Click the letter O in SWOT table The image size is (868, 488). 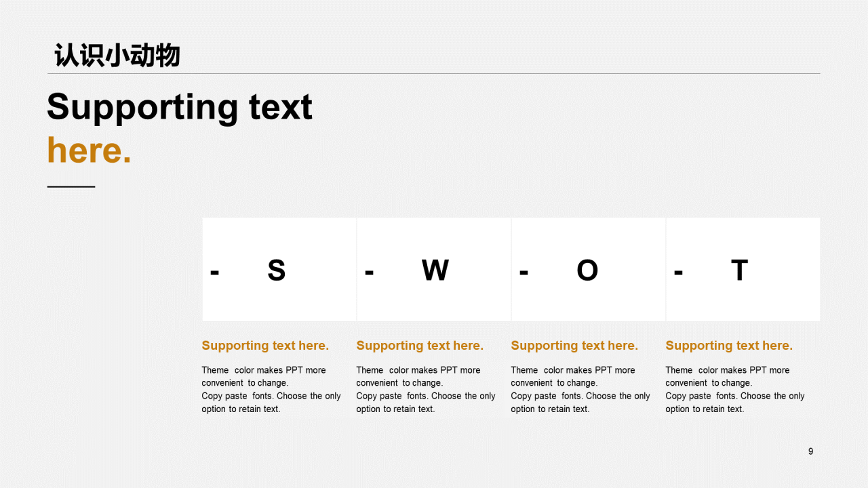click(x=587, y=270)
